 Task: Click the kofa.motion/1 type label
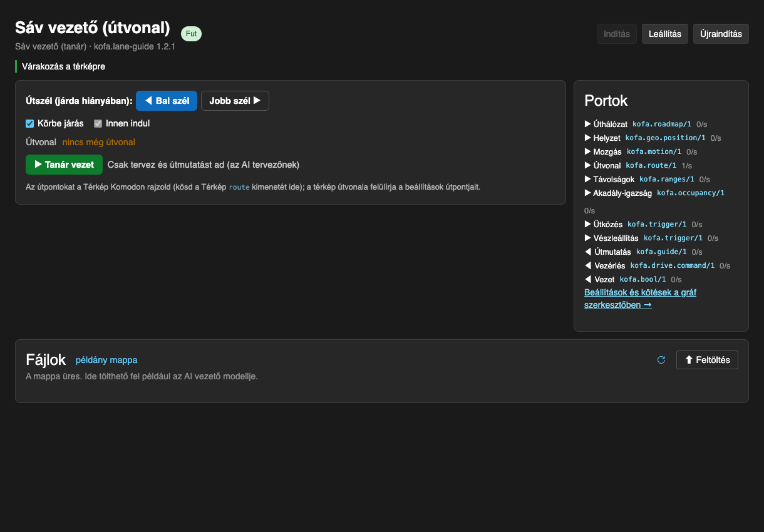pyautogui.click(x=654, y=152)
